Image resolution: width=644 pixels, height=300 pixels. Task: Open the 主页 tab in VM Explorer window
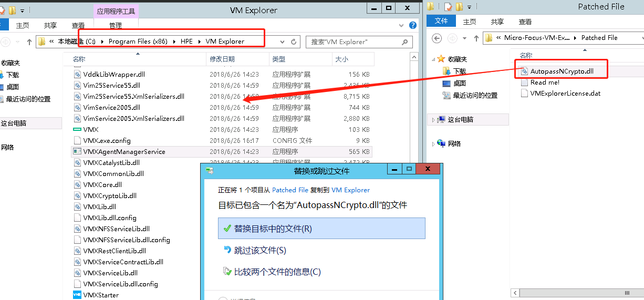tap(23, 25)
